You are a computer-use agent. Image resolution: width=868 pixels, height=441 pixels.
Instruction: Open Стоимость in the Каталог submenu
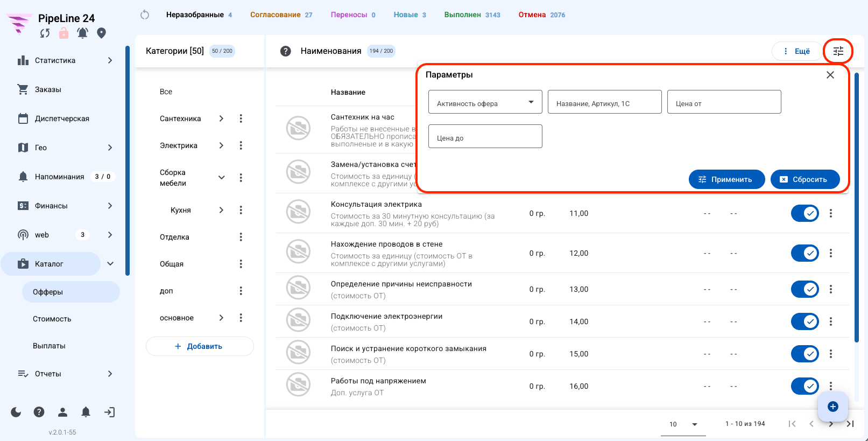coord(52,319)
